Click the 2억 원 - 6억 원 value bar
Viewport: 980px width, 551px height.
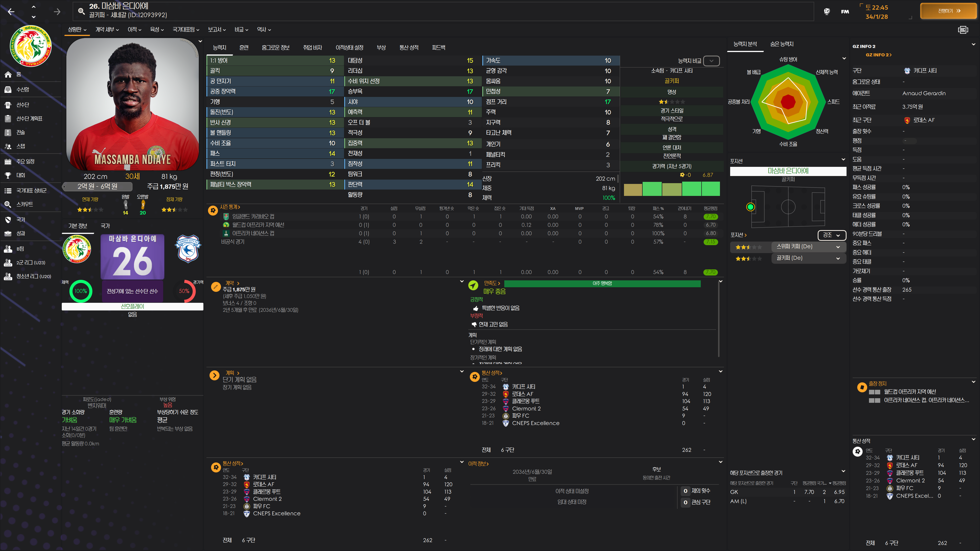(97, 186)
